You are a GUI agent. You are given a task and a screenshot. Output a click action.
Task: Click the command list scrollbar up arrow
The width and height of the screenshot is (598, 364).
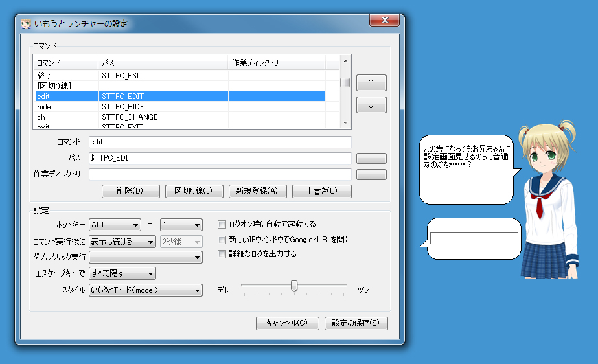click(345, 61)
